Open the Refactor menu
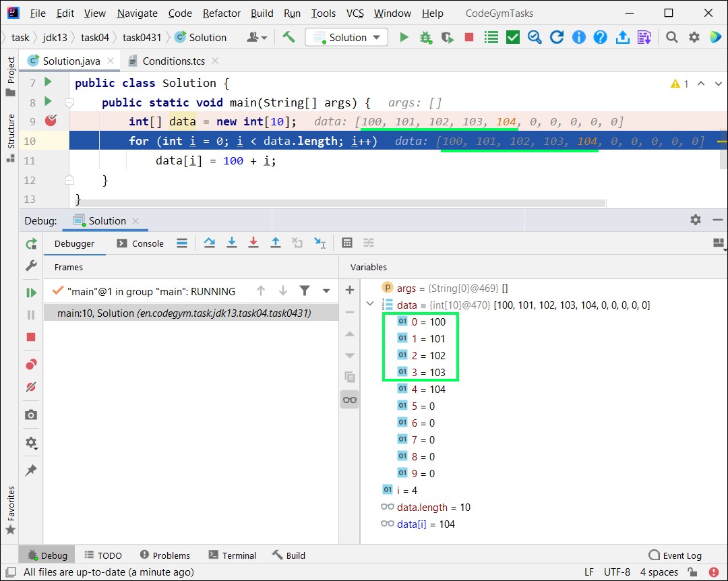 point(222,13)
